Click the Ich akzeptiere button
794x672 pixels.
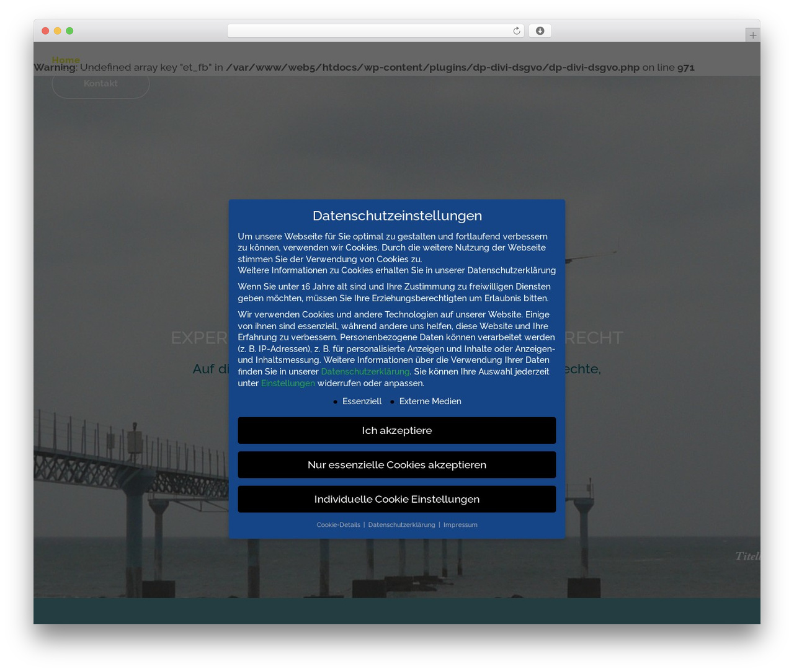point(397,430)
